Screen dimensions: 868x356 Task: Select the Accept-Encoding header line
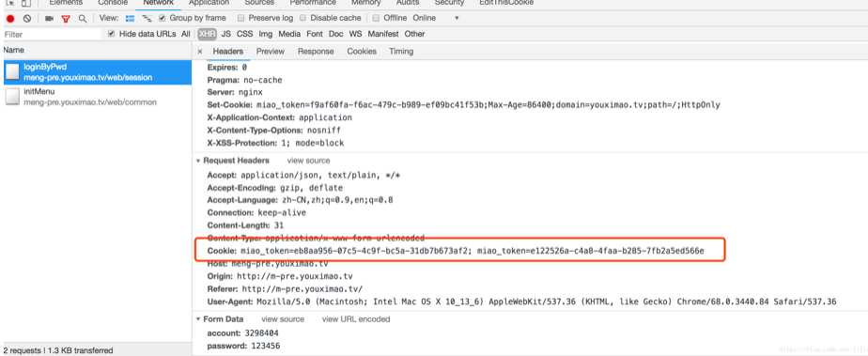pos(275,188)
